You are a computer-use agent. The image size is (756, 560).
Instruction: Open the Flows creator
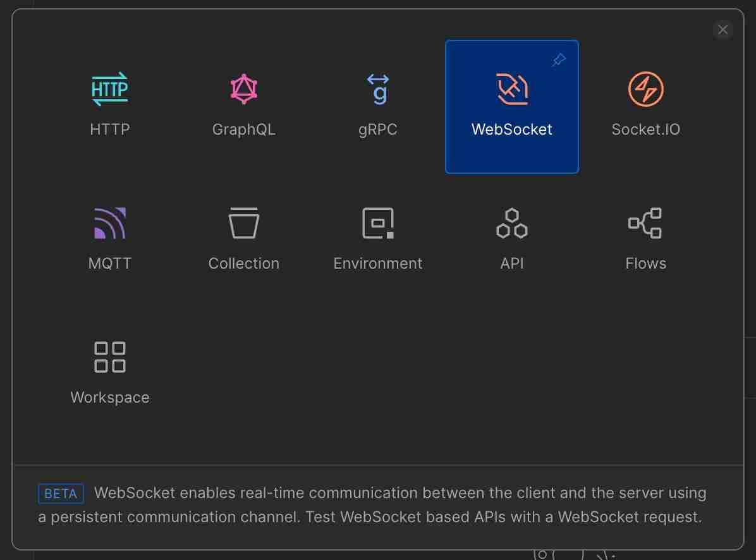click(x=646, y=238)
